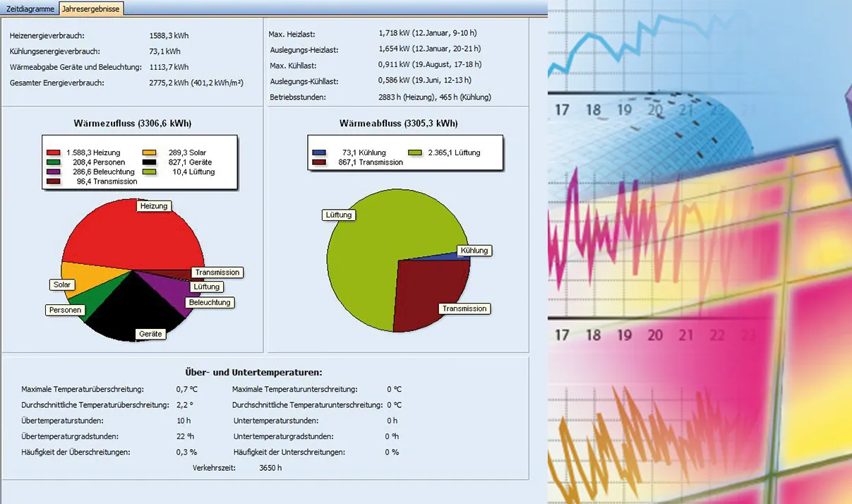
Task: Select the Personen pie chart label
Action: [66, 310]
